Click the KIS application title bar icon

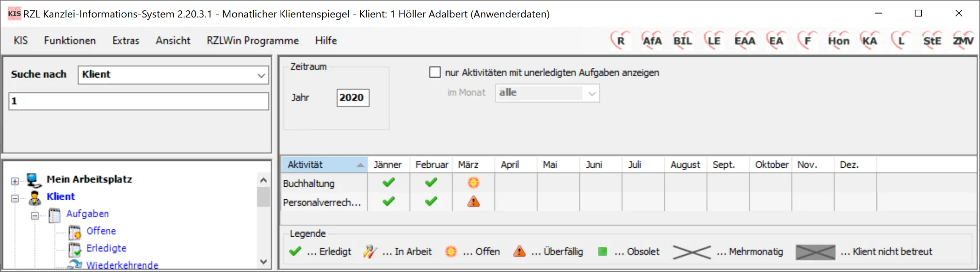[14, 14]
